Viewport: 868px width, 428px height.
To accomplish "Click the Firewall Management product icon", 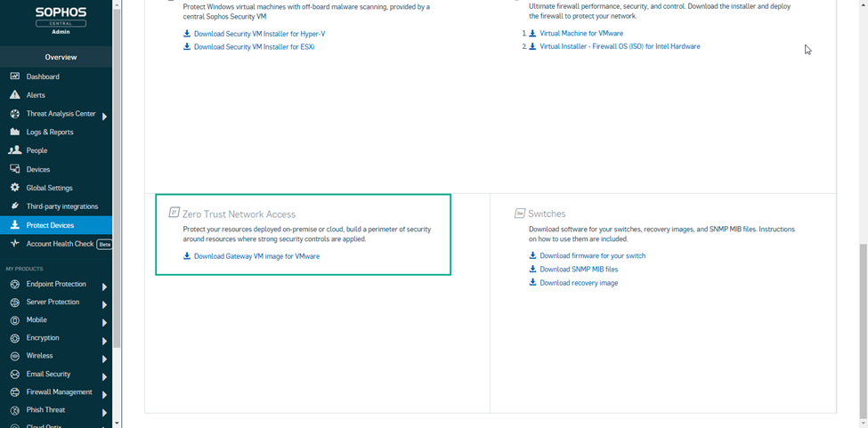I will [15, 392].
